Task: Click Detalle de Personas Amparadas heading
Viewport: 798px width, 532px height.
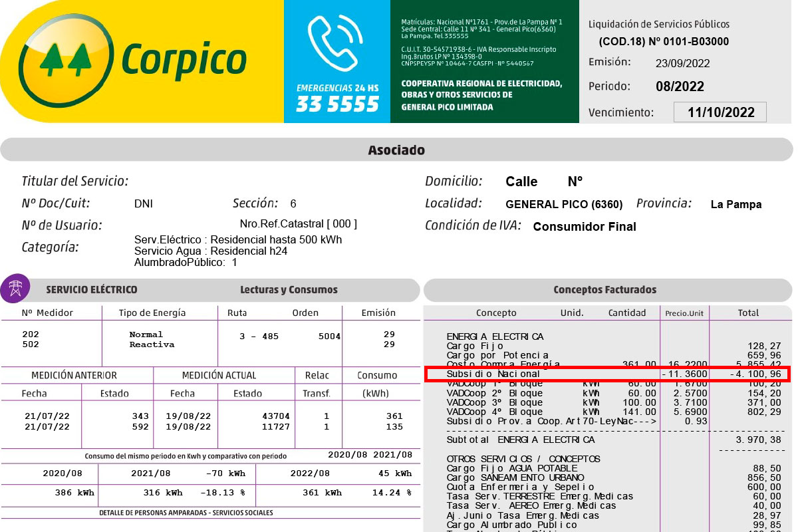Action: [186, 513]
